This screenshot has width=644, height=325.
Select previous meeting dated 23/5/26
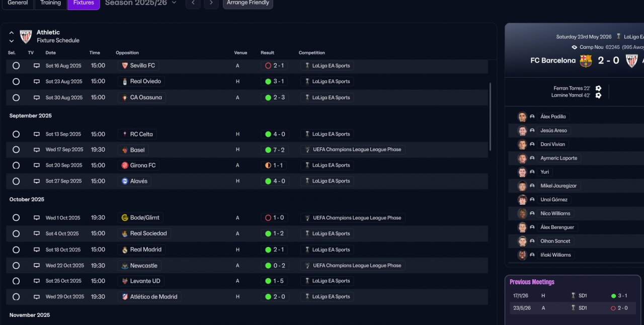point(574,308)
